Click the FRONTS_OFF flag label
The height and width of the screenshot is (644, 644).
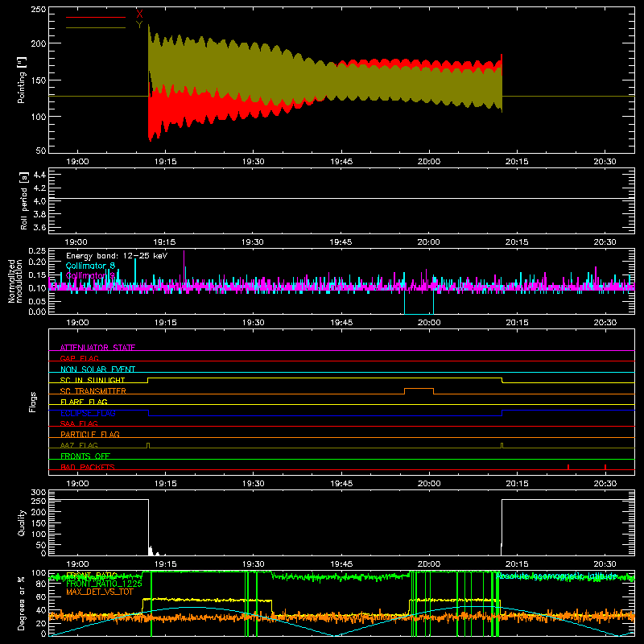pyautogui.click(x=85, y=456)
